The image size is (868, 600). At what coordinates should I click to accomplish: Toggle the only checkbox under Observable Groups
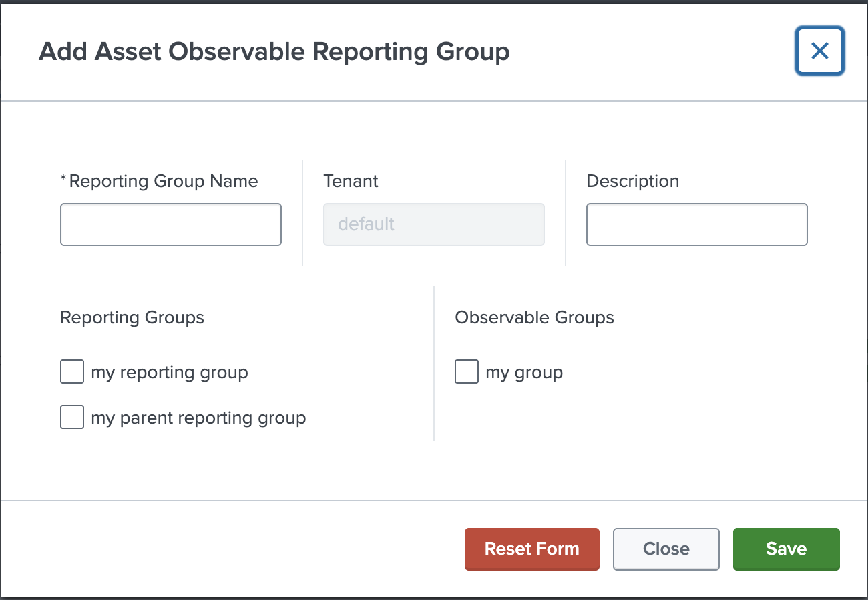[x=467, y=371]
